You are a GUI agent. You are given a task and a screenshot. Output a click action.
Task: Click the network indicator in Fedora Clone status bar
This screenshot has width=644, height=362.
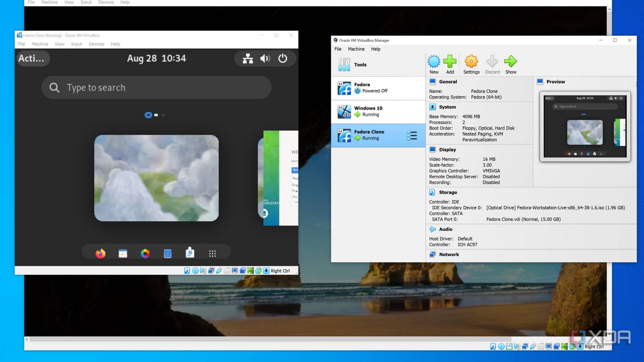pyautogui.click(x=211, y=271)
